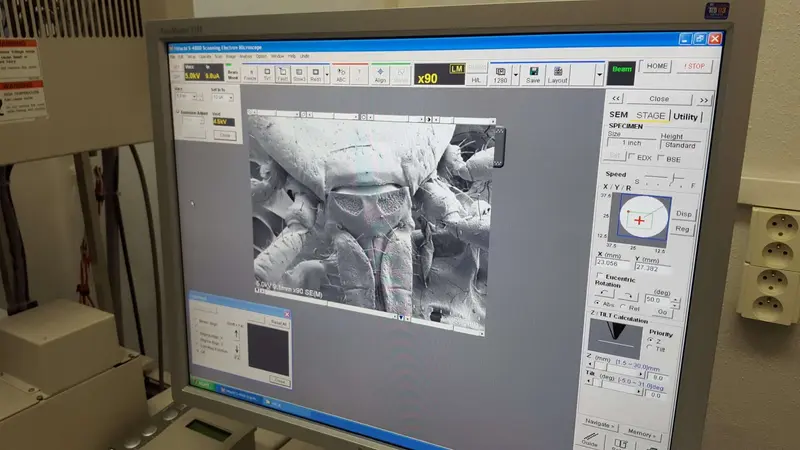This screenshot has height=450, width=800.
Task: Open the Window menu
Action: [277, 56]
